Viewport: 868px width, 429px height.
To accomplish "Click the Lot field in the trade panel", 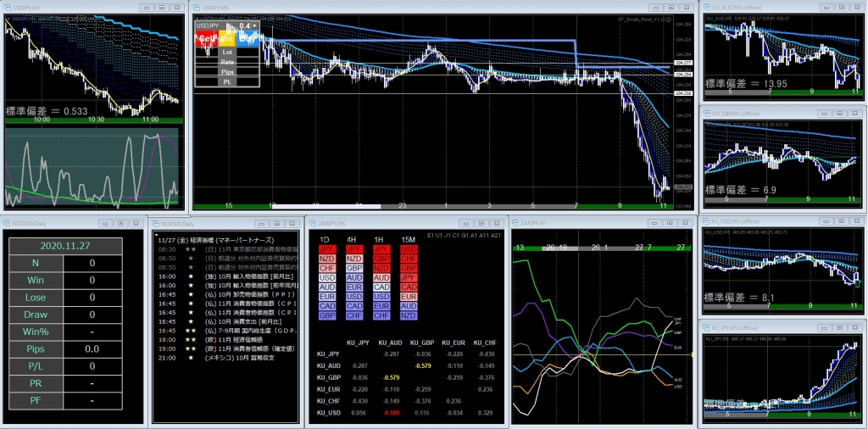I will [x=226, y=52].
